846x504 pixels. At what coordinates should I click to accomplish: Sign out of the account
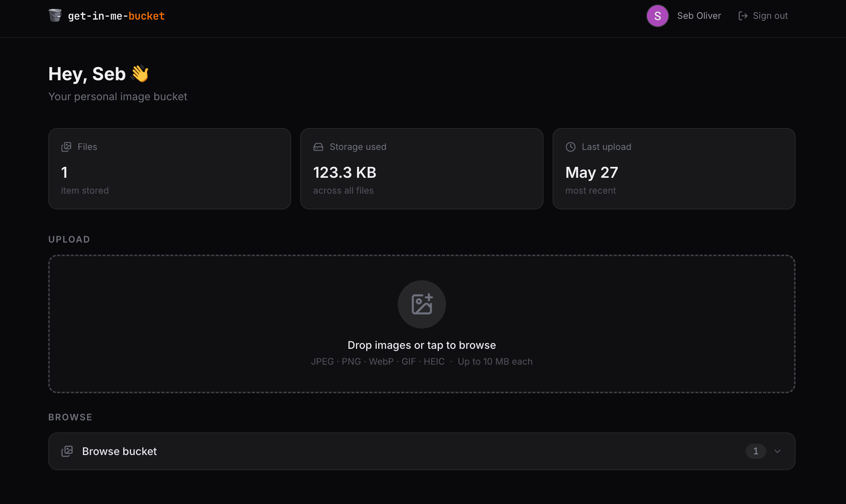coord(763,16)
